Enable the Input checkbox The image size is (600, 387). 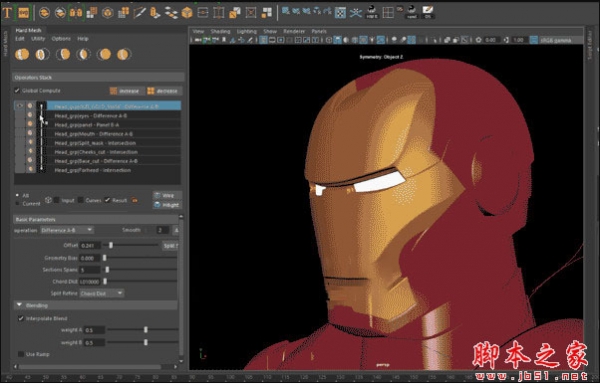57,200
